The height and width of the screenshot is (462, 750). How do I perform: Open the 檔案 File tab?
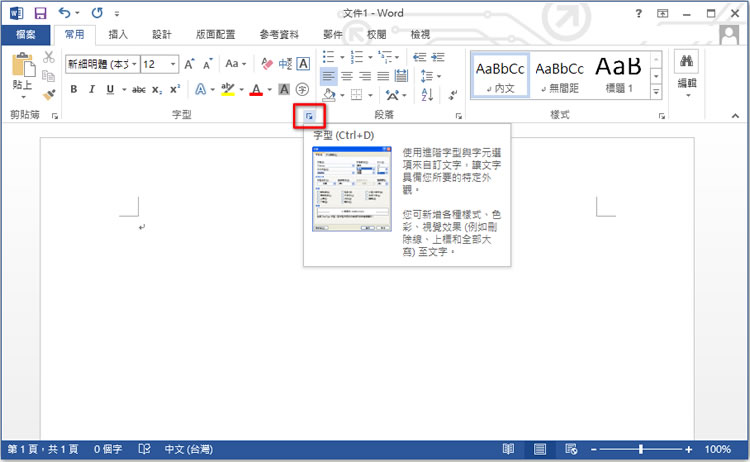coord(26,34)
